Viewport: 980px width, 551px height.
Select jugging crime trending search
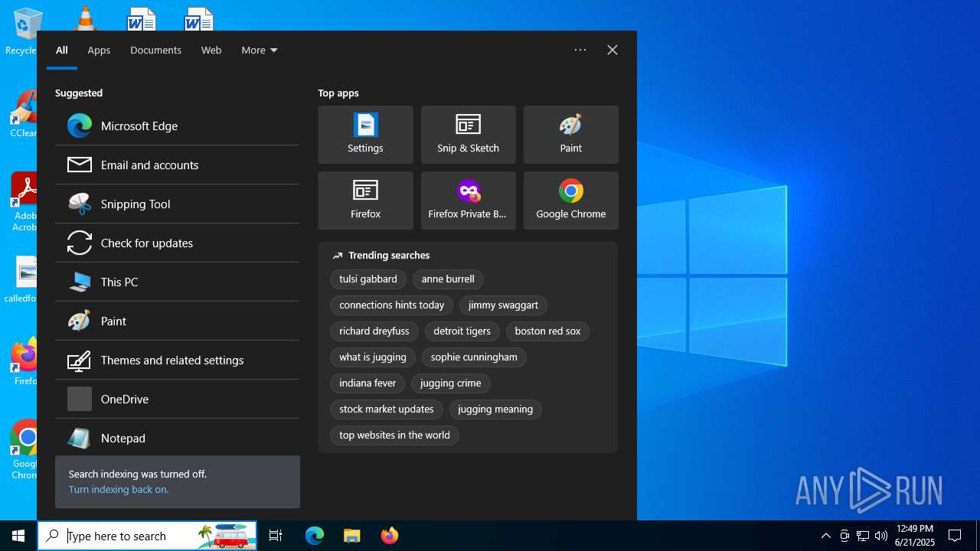point(450,383)
